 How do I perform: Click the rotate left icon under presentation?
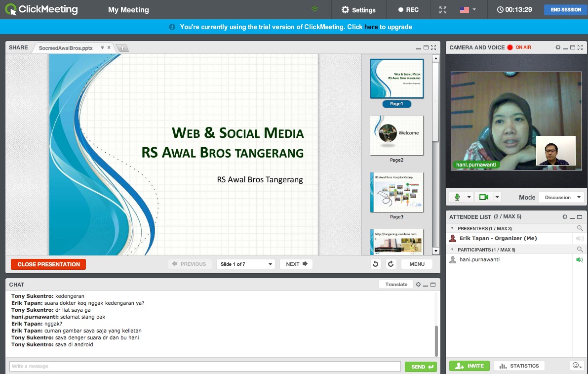coord(376,264)
